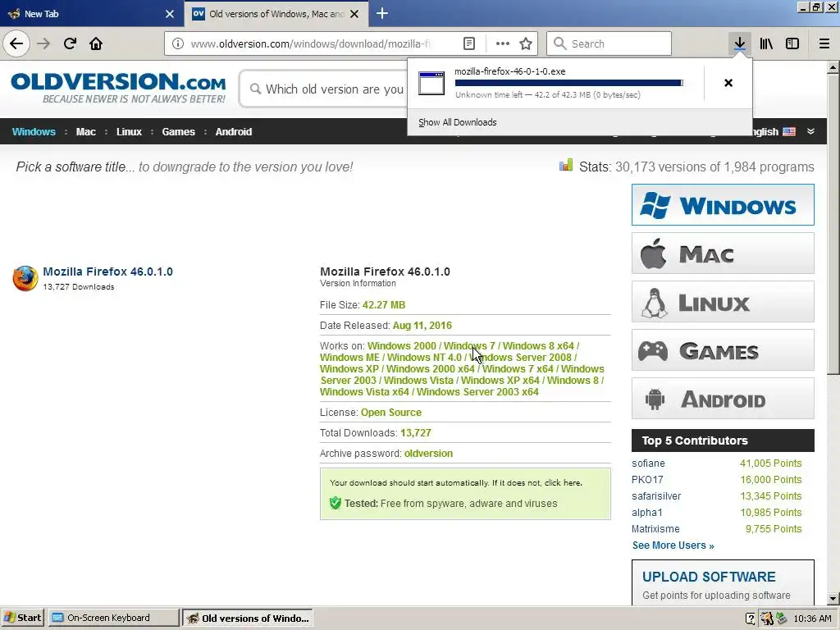Close the Old versions of Windows tab
Viewport: 840px width, 630px height.
[x=354, y=14]
